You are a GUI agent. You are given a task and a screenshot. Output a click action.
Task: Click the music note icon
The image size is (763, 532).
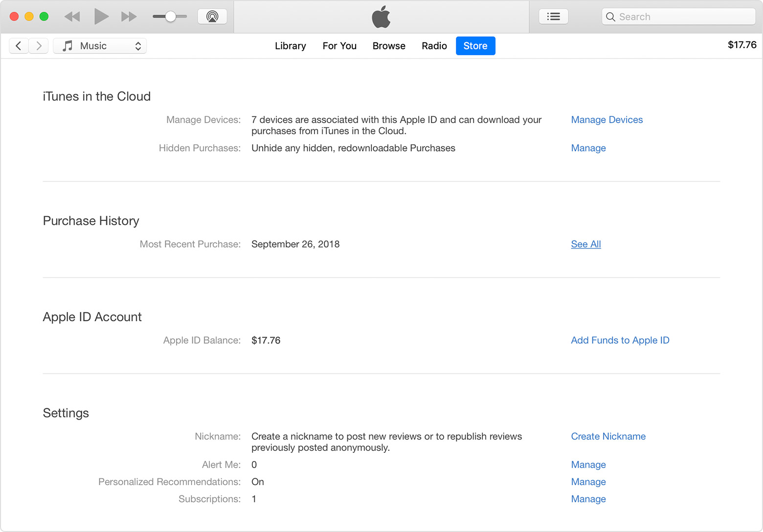point(67,46)
